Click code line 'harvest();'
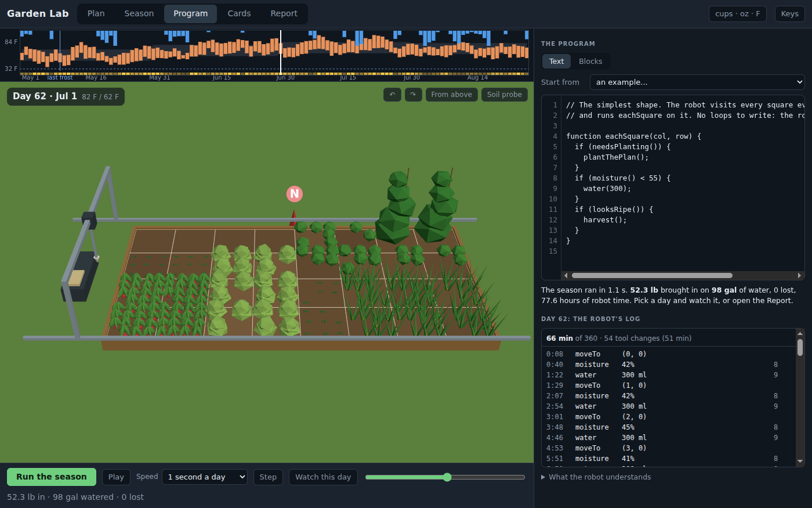This screenshot has width=812, height=508. [x=605, y=220]
